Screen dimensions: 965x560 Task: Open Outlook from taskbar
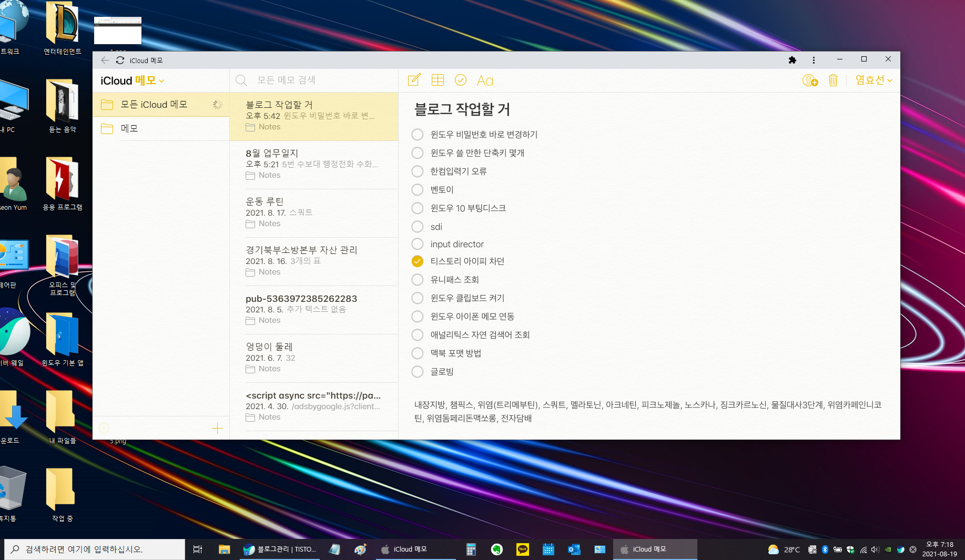point(574,549)
